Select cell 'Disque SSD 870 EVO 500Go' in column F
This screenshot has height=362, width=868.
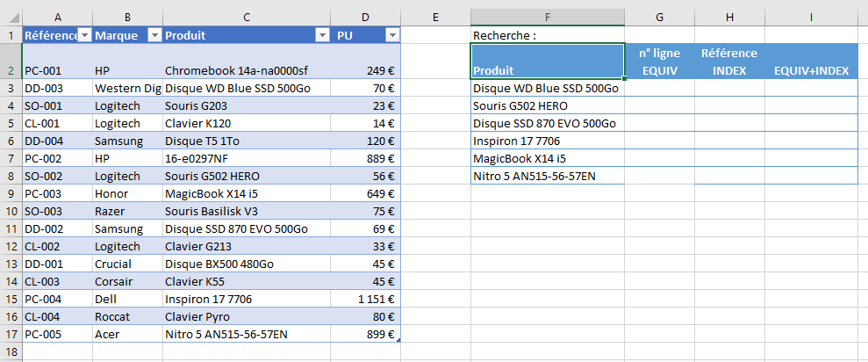coord(548,123)
